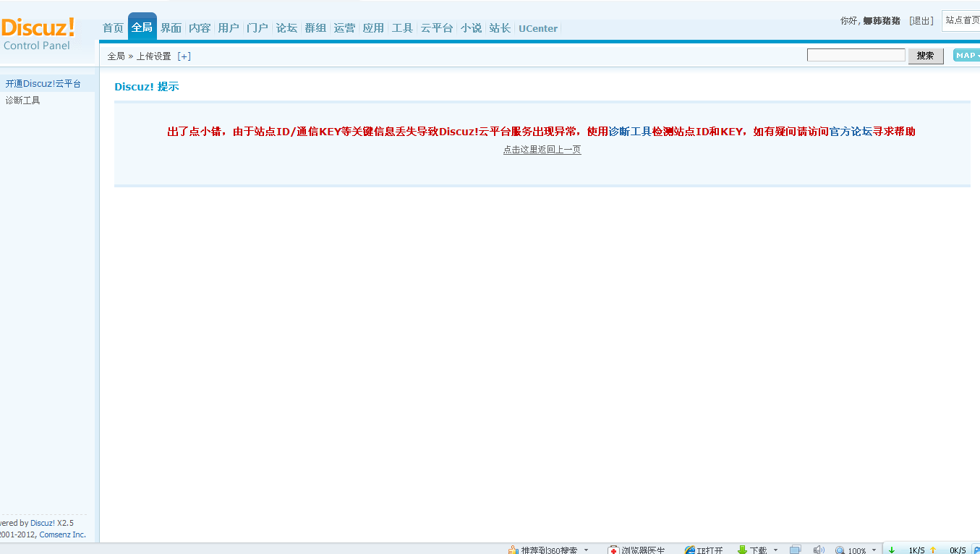Screen dimensions: 980x554
Task: Select the 全局 navigation tab
Action: click(142, 27)
